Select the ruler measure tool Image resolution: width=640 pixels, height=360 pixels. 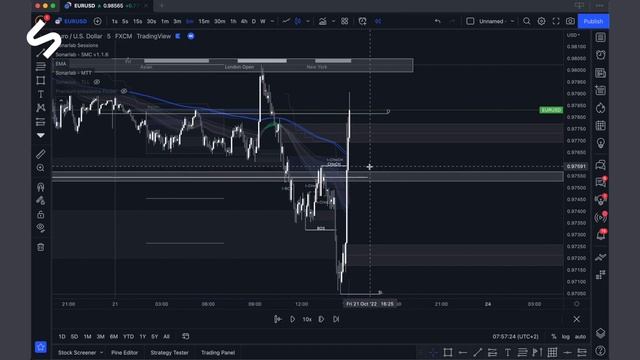(x=40, y=154)
